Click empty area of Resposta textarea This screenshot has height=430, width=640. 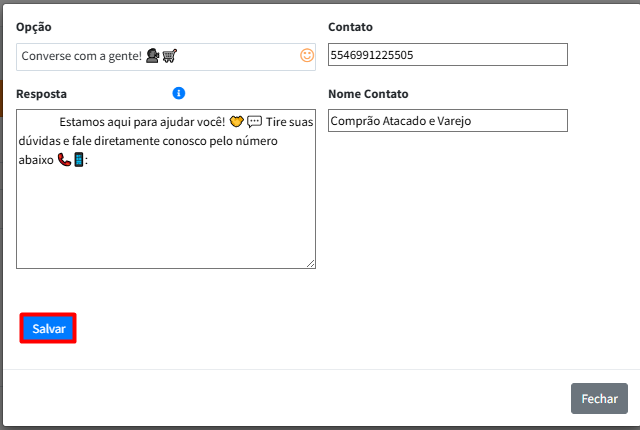pyautogui.click(x=165, y=220)
